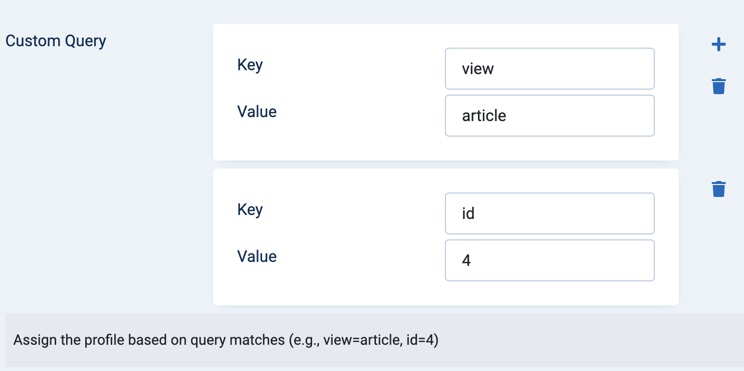The width and height of the screenshot is (744, 371).
Task: Place cursor after the word 'article' in Value
Action: pos(507,116)
